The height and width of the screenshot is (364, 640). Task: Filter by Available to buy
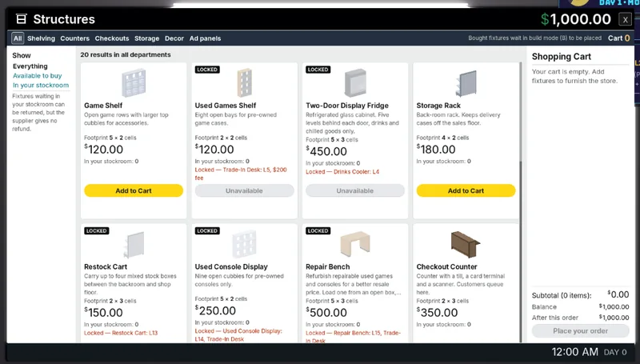pos(37,76)
